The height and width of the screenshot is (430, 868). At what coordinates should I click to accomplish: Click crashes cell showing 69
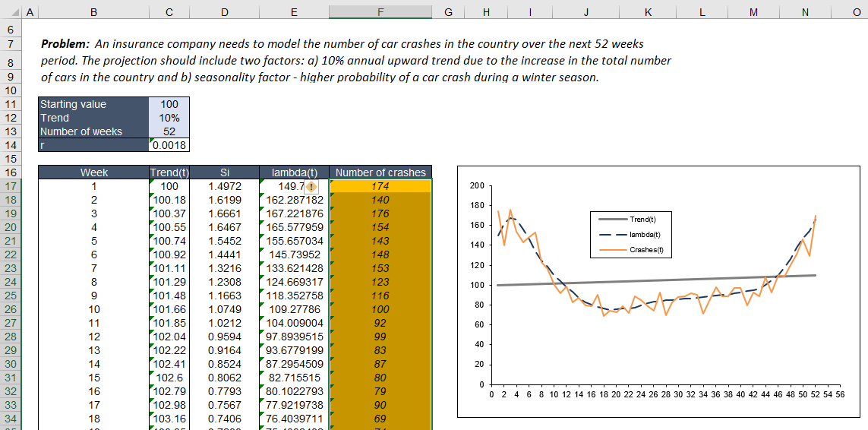[380, 419]
